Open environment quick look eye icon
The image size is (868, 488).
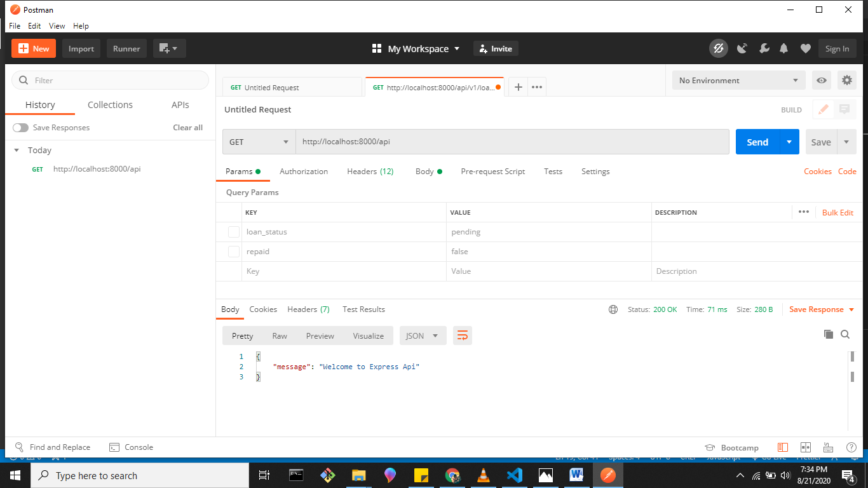pos(822,81)
